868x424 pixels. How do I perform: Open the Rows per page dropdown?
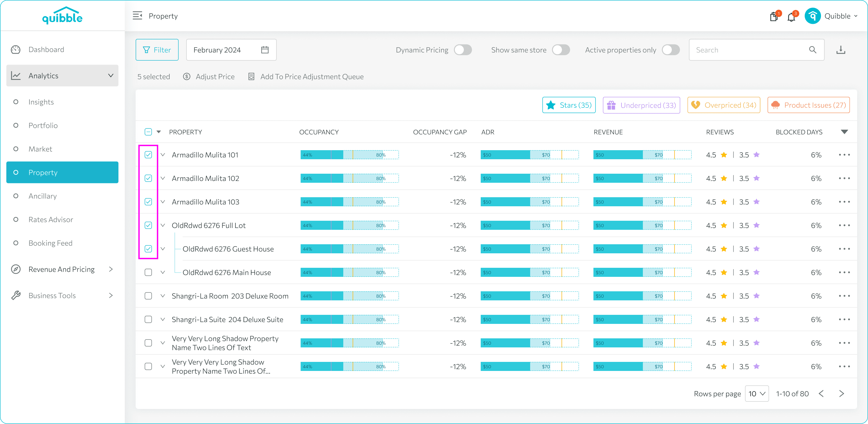coord(757,394)
